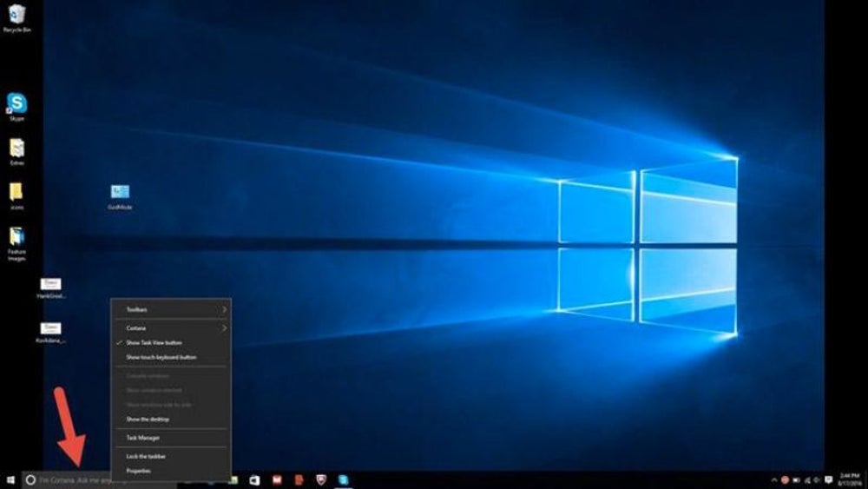The image size is (868, 489).
Task: Select the Feature Images desktop icon
Action: (x=16, y=244)
